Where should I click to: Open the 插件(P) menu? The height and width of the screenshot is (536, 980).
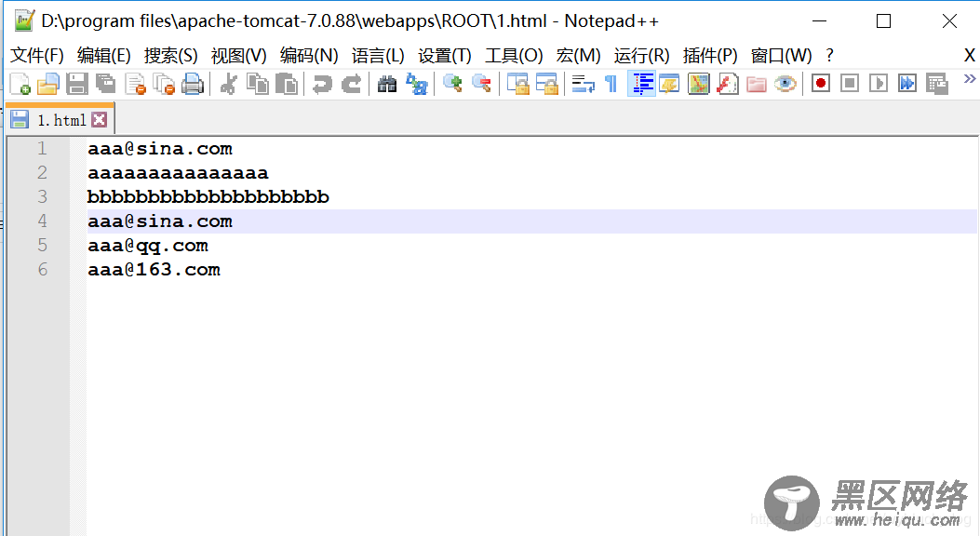710,56
